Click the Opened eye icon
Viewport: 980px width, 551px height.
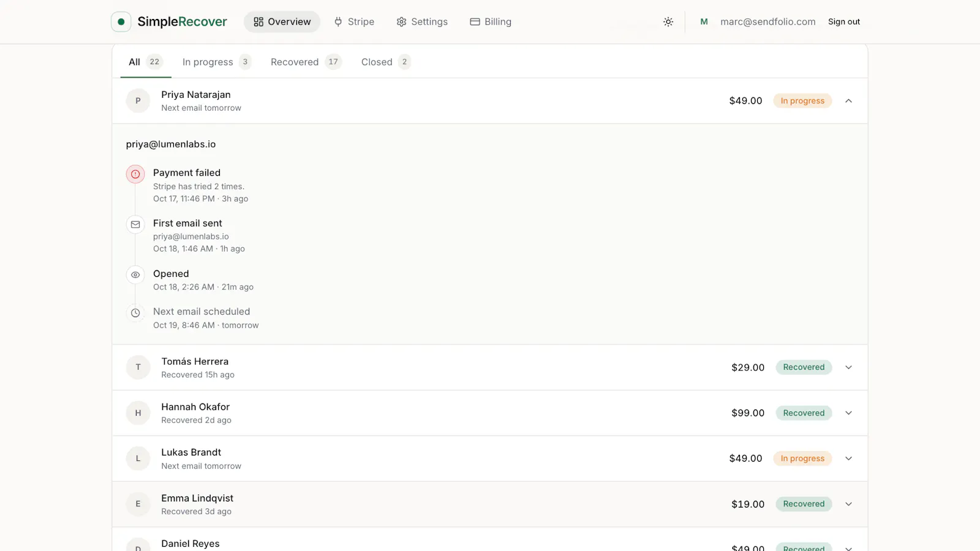[x=135, y=275]
